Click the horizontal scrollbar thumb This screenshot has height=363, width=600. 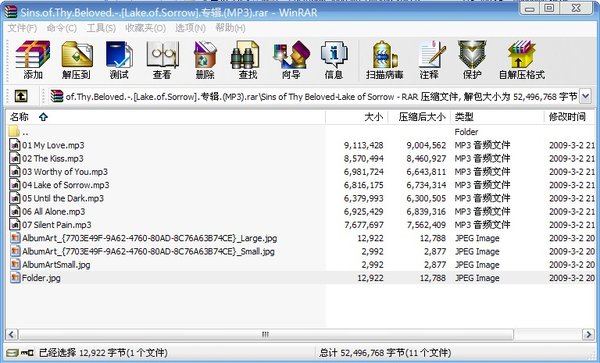tap(266, 334)
